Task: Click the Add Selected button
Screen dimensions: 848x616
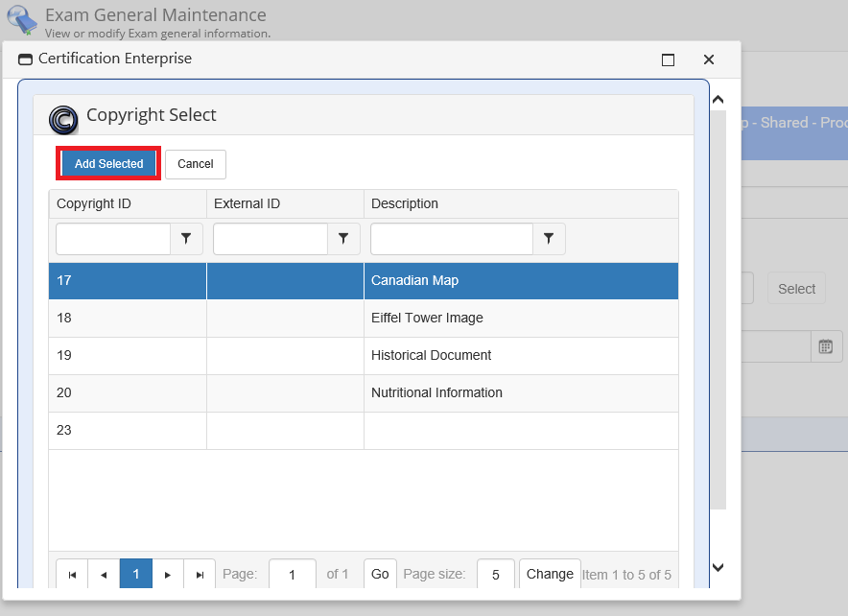Action: (x=108, y=164)
